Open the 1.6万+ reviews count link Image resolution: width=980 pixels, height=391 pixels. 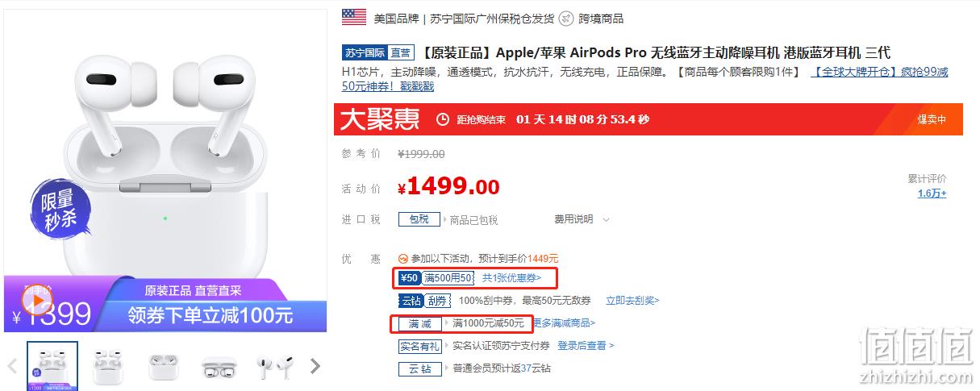coord(932,193)
